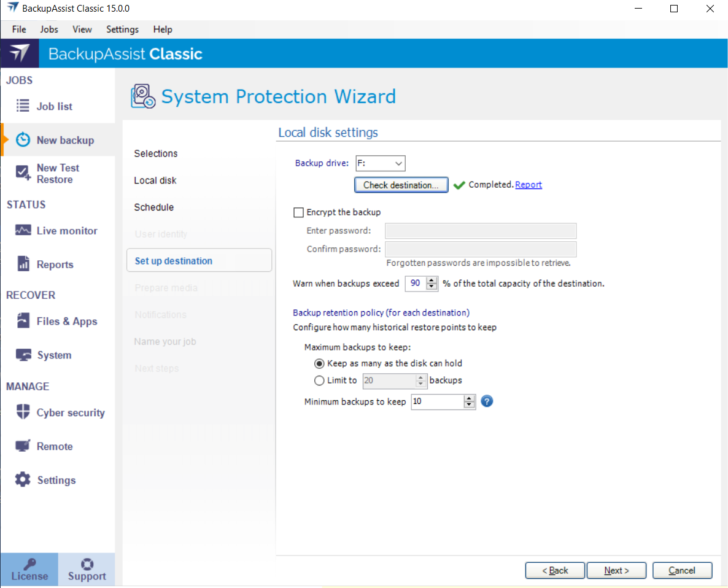Open the Cyber security shield icon
The image size is (728, 588).
point(23,412)
